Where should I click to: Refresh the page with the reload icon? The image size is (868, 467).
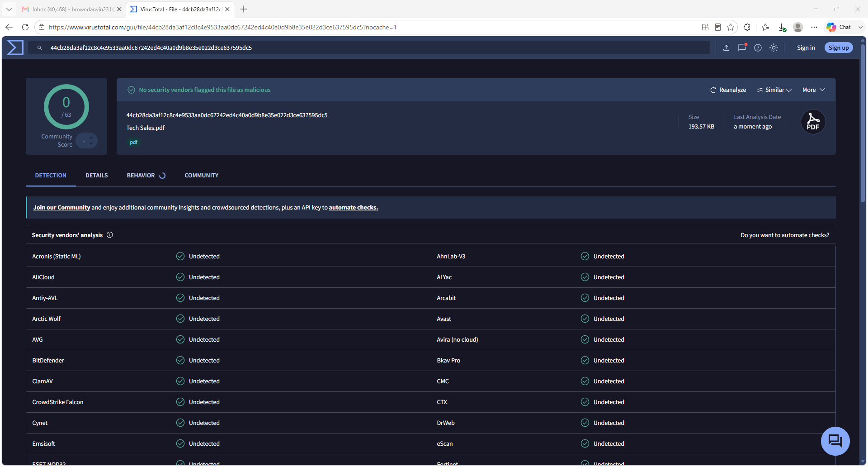pyautogui.click(x=25, y=27)
